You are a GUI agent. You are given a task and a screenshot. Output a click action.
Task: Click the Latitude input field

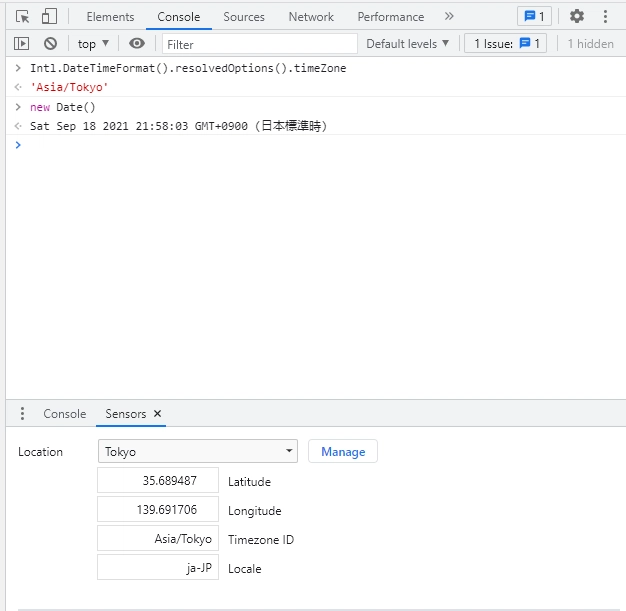(158, 481)
